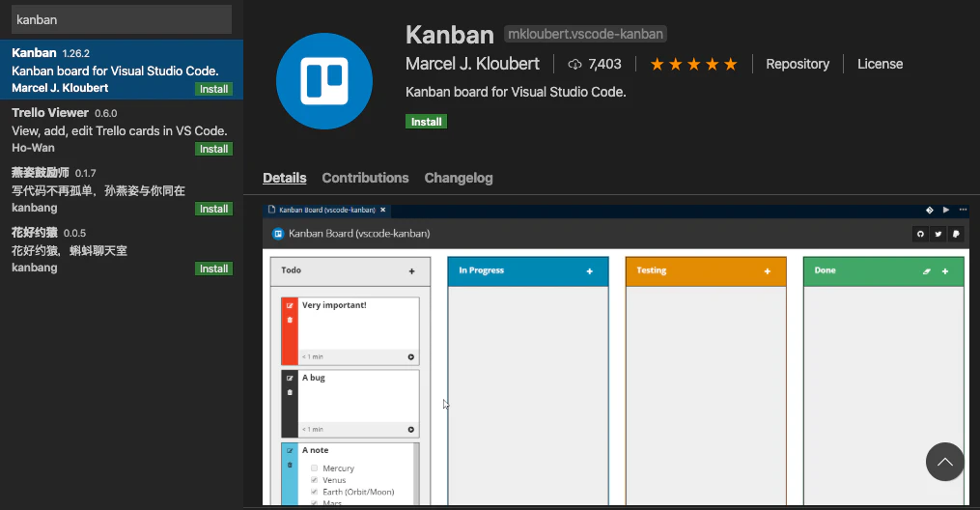The image size is (980, 510).
Task: Click the file icon on the Kanban Board tab
Action: [271, 210]
